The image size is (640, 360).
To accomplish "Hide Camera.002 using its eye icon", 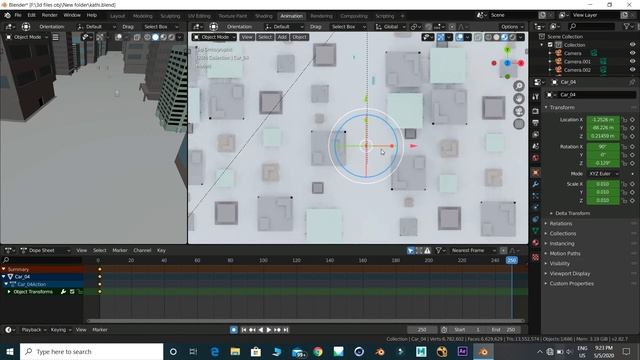I will (x=632, y=70).
